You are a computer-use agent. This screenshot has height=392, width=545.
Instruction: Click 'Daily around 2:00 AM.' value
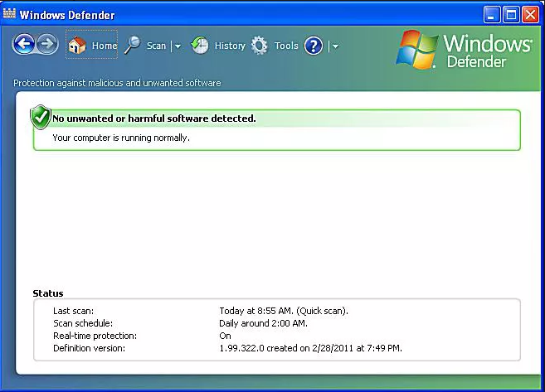263,323
